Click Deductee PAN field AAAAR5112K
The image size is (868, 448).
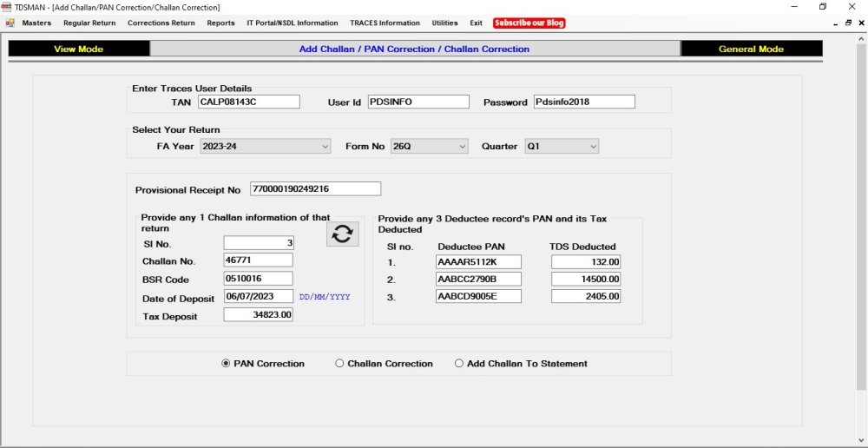tap(478, 262)
